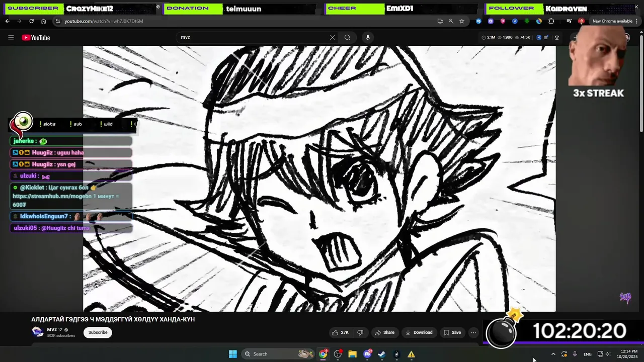Click the microphone tray icon
This screenshot has width=644, height=362.
tap(575, 354)
